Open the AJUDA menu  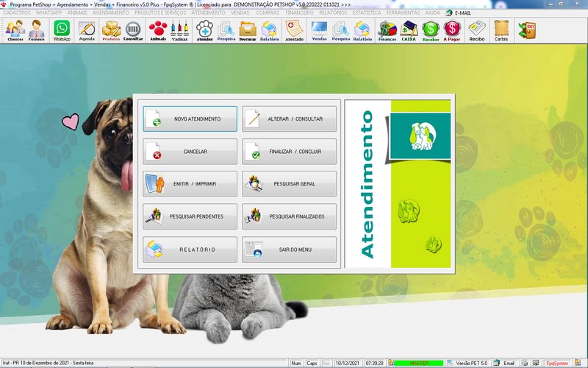(432, 13)
